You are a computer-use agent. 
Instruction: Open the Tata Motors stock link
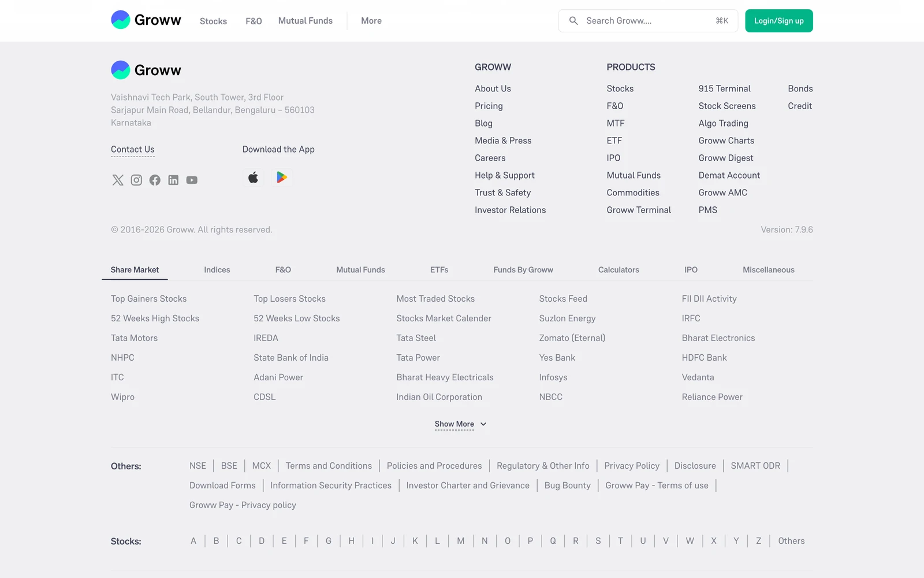pyautogui.click(x=134, y=338)
